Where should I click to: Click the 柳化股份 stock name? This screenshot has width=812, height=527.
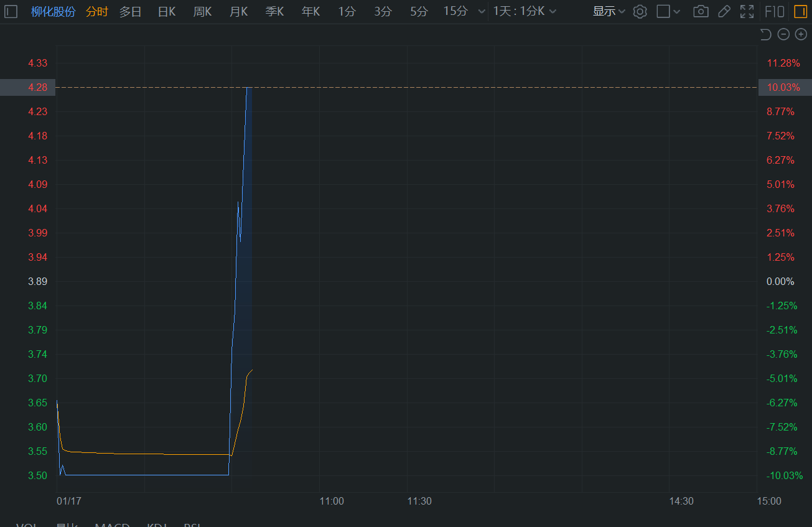53,11
